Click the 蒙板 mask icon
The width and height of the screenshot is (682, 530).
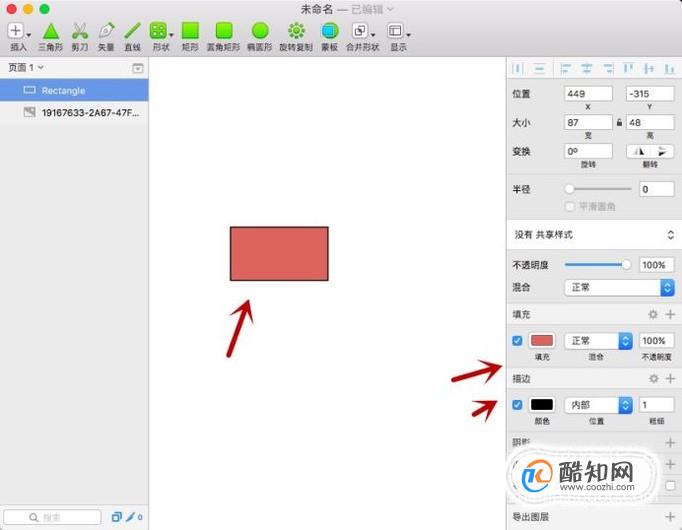[x=330, y=31]
